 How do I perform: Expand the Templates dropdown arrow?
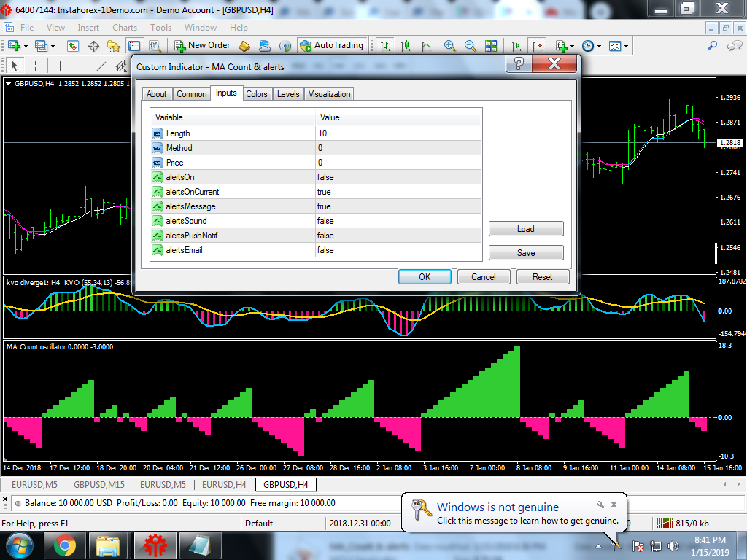pos(626,46)
